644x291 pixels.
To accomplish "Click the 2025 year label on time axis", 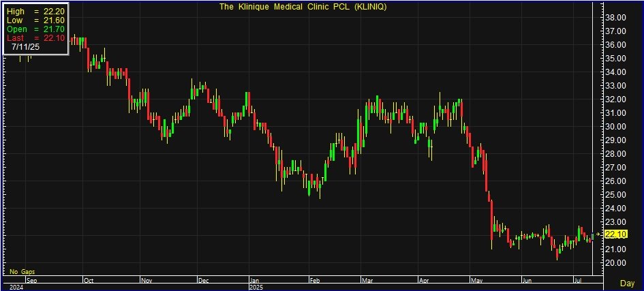I will pos(256,287).
